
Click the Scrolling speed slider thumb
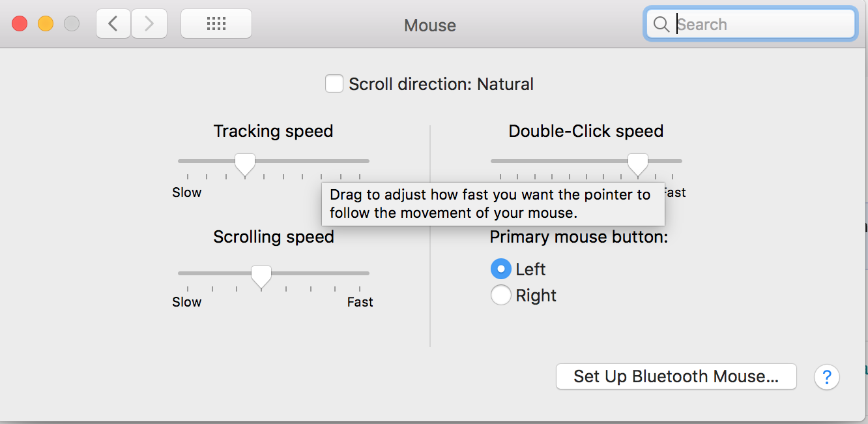(x=261, y=275)
